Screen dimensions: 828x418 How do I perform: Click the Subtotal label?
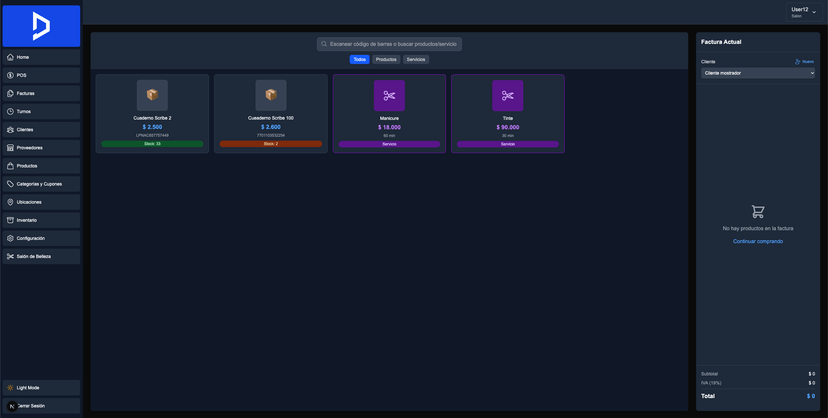709,374
